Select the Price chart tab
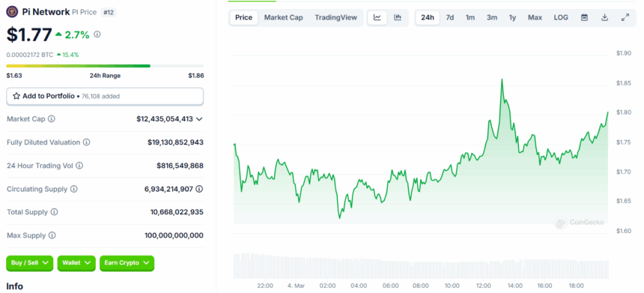The height and width of the screenshot is (293, 644). (x=244, y=18)
